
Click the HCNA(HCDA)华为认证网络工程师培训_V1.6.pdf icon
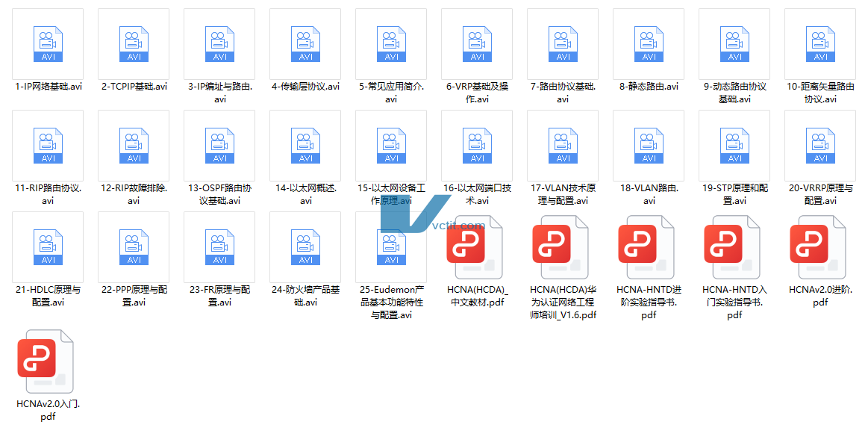tap(561, 247)
